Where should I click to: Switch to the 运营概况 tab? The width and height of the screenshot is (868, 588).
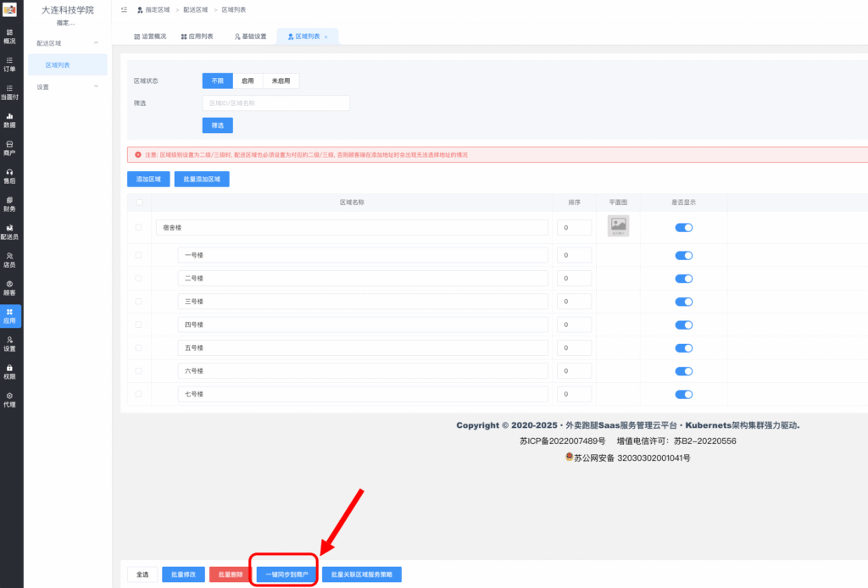(150, 37)
